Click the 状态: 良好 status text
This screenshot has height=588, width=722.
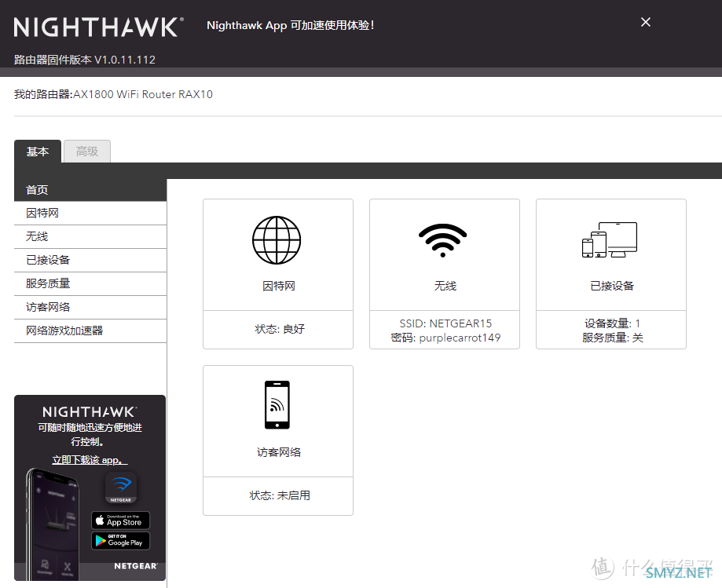coord(280,330)
